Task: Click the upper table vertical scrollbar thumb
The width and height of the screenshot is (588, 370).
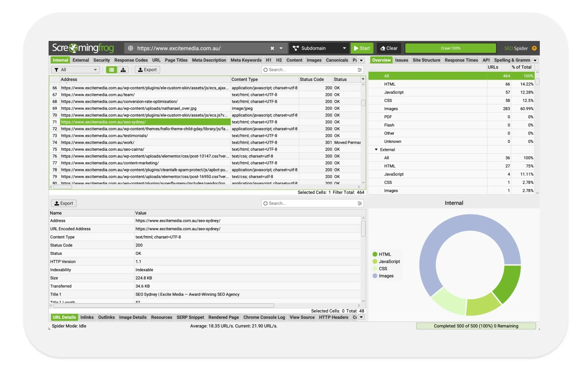Action: (363, 102)
